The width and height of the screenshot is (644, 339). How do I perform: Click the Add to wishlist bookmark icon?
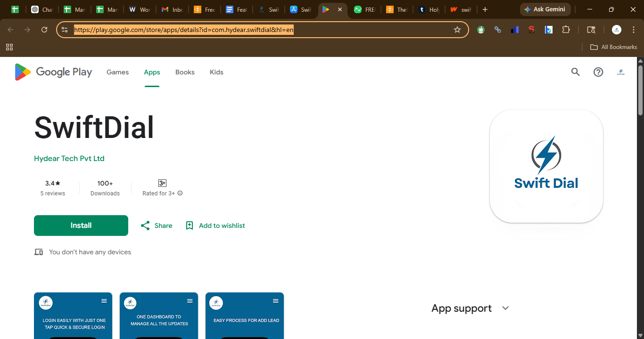coord(190,226)
